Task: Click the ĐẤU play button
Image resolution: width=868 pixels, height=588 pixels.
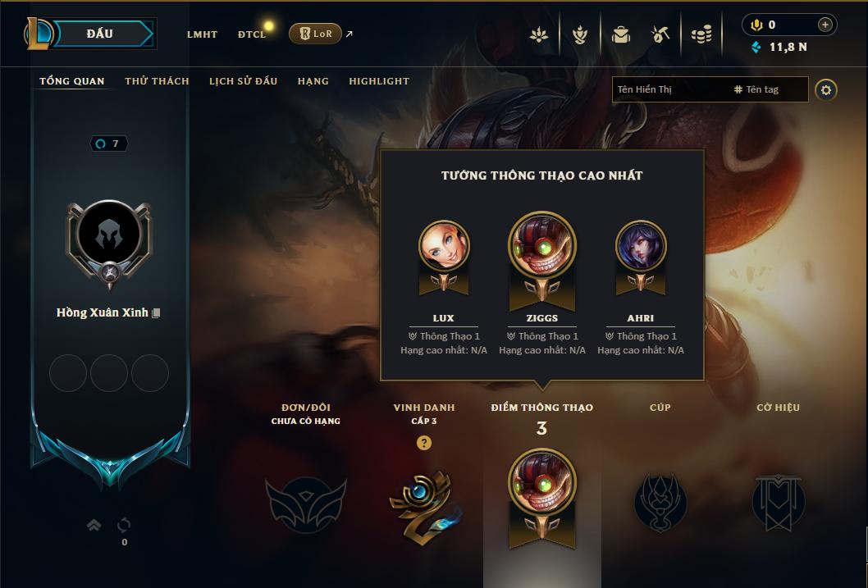Action: 103,34
